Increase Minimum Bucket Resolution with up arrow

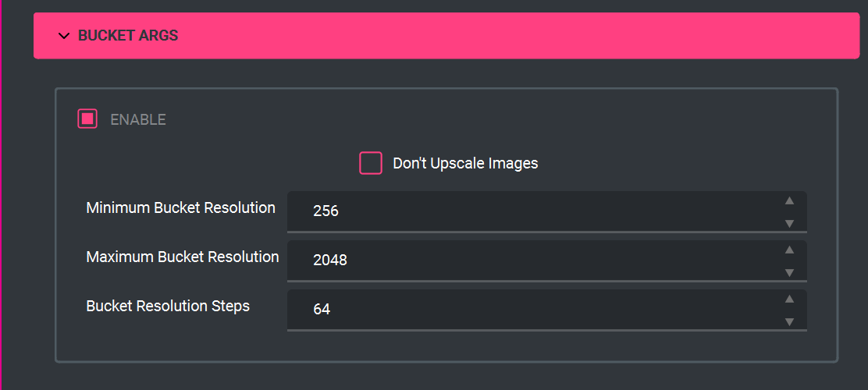coord(789,200)
